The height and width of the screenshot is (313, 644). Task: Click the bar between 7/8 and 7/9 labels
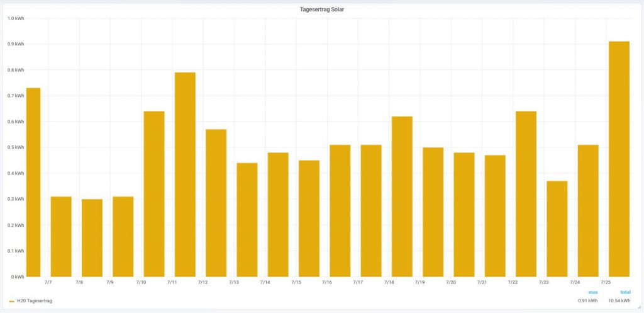coord(92,238)
